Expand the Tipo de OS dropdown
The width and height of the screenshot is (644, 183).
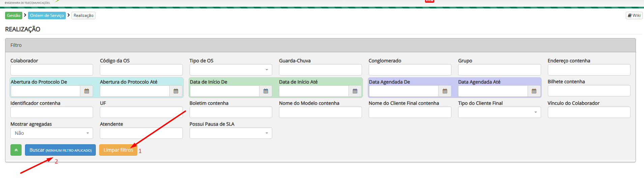coord(231,70)
